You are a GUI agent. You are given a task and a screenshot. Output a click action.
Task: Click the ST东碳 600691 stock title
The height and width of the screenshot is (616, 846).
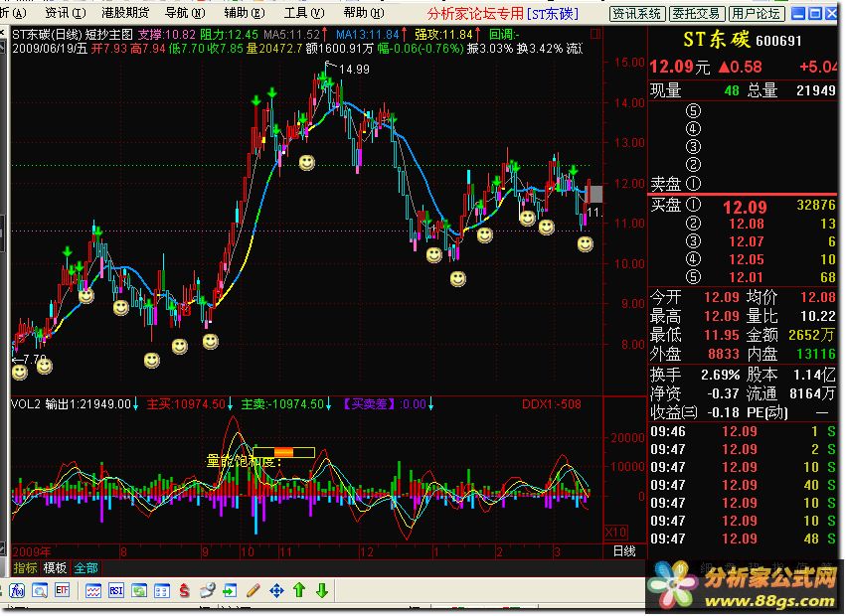743,40
